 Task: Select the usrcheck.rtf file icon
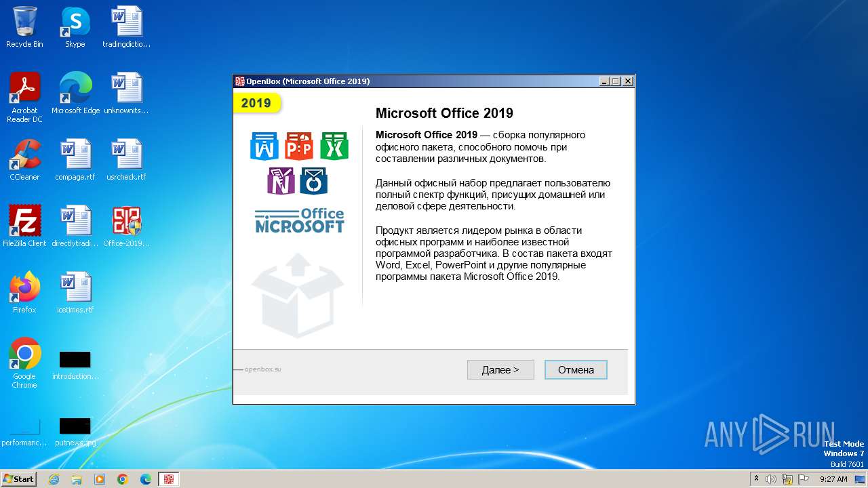(127, 160)
